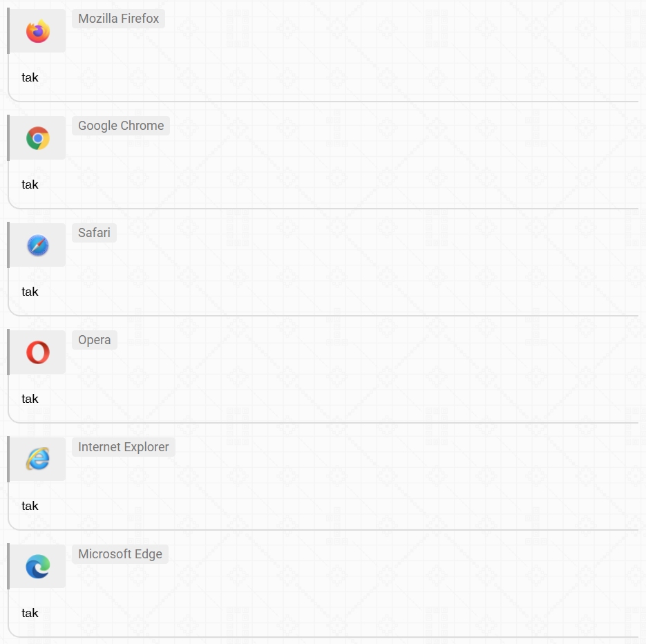Click the red Opera icon
Viewport: 646px width, 644px height.
(x=38, y=352)
